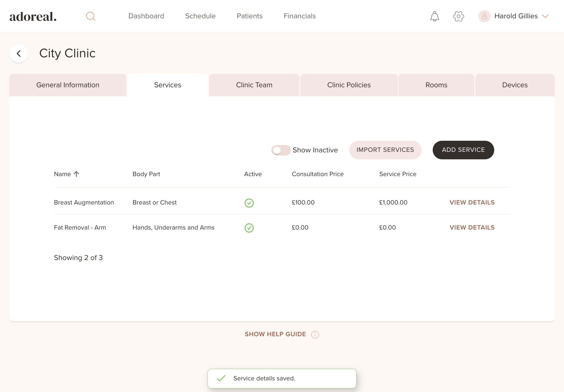The image size is (564, 392).
Task: Go back using the arrow button
Action: coord(19,53)
